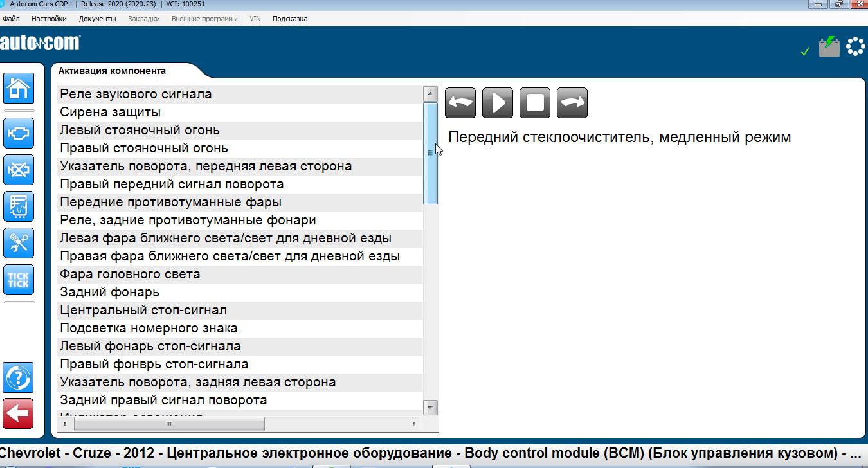The height and width of the screenshot is (468, 868).
Task: Open the VIN menu
Action: coord(255,19)
